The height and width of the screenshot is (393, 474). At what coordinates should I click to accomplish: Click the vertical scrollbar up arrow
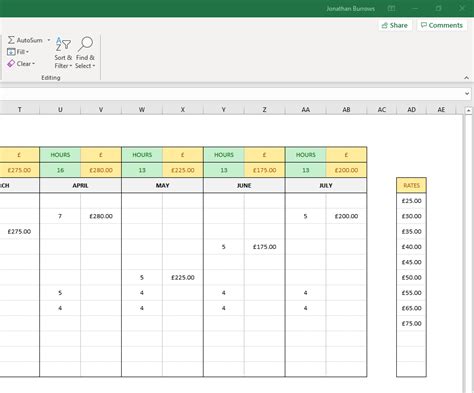click(469, 111)
